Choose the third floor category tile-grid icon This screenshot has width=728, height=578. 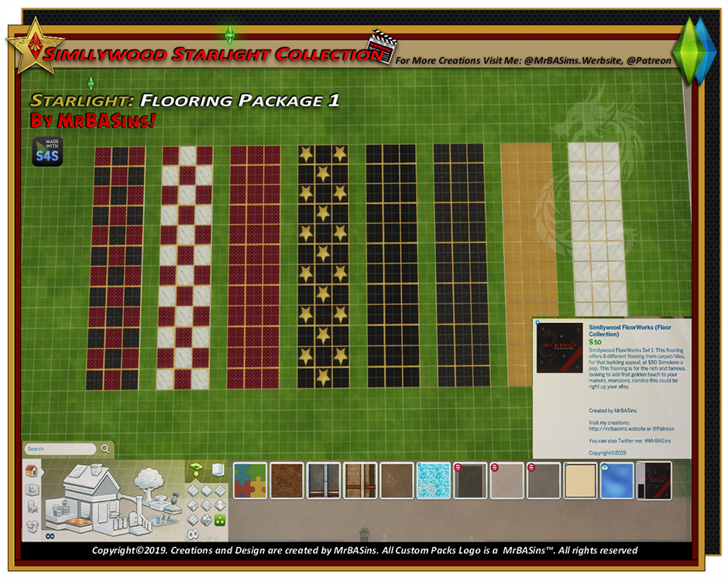(220, 490)
